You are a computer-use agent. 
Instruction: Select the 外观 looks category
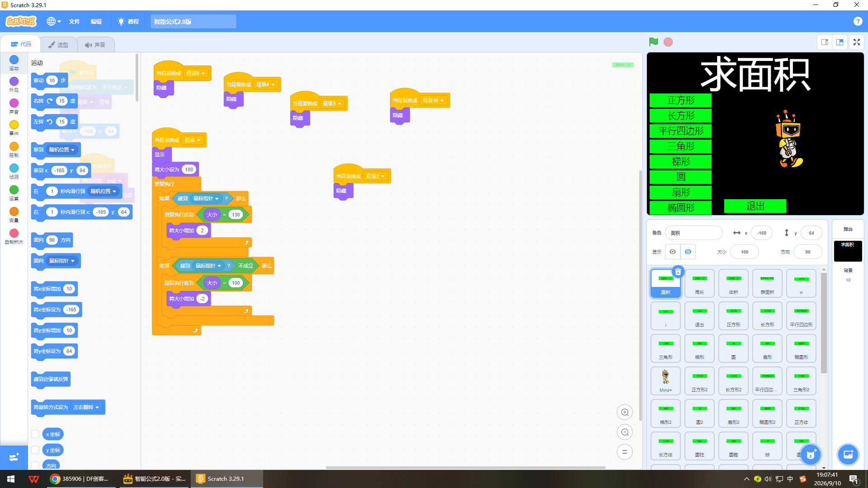click(x=14, y=84)
